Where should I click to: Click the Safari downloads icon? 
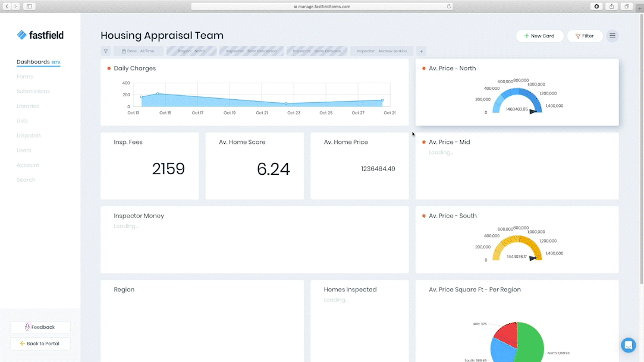coord(596,7)
